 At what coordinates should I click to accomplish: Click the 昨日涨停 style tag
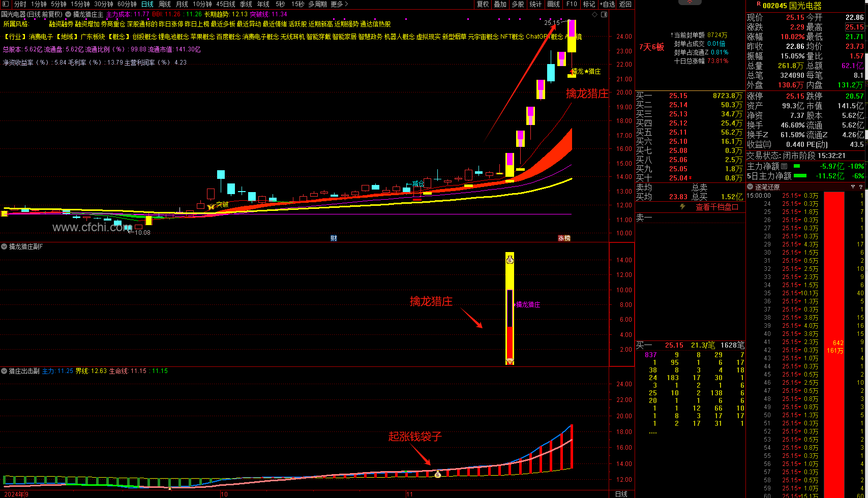click(171, 24)
